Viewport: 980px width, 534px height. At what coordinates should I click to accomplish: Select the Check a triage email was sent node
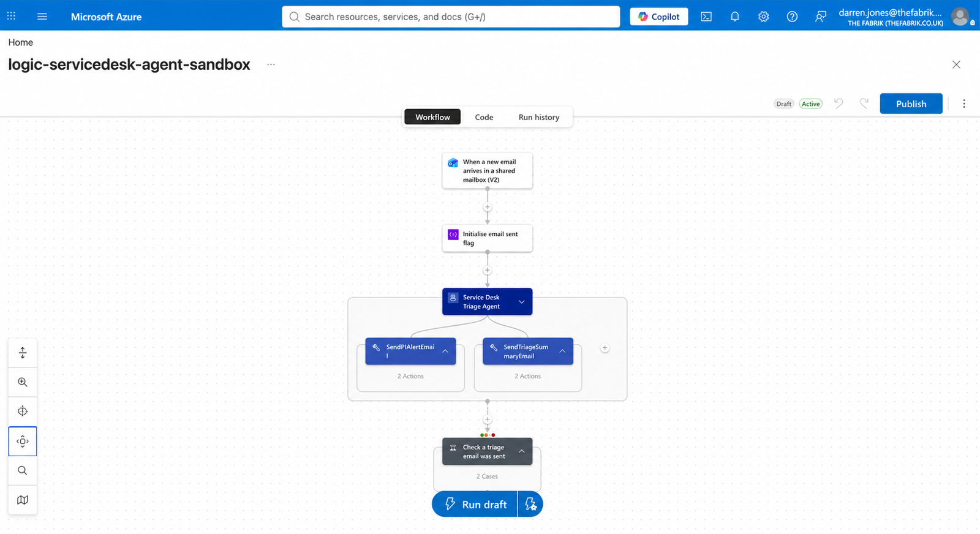pos(488,451)
